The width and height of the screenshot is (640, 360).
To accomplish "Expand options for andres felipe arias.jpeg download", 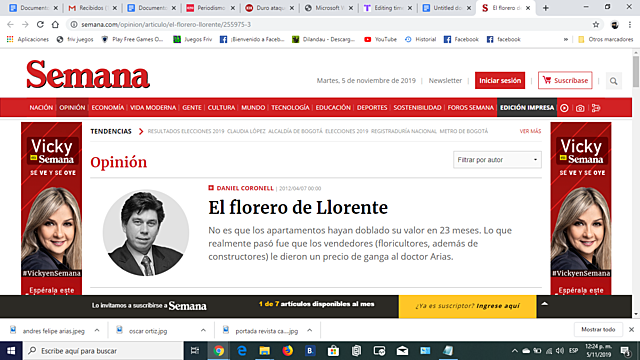I will pos(97,330).
